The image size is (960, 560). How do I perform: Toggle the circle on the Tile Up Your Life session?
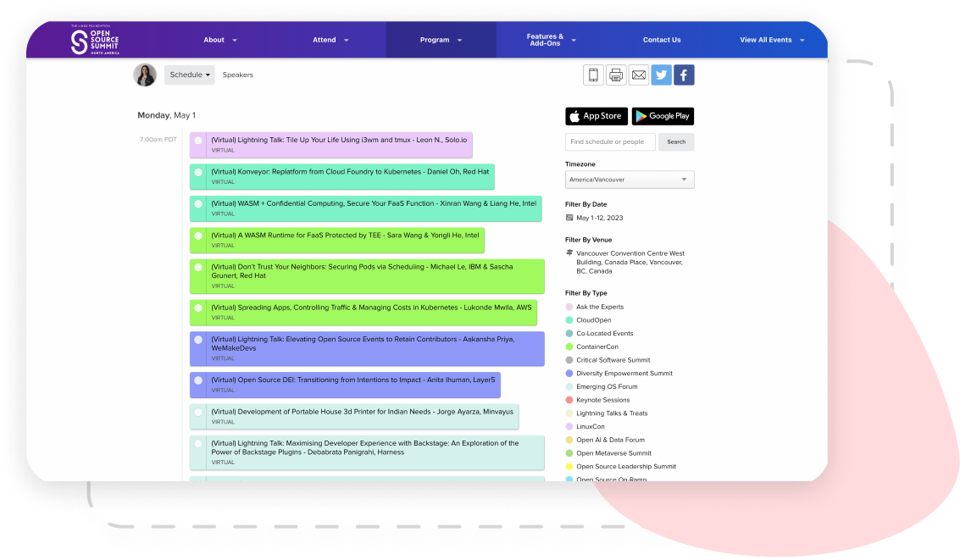tap(198, 141)
